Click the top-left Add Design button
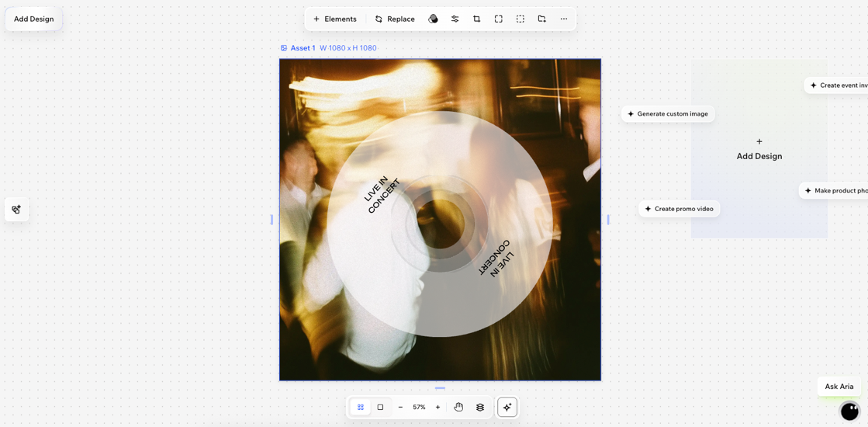Viewport: 868px width, 427px height. 33,19
